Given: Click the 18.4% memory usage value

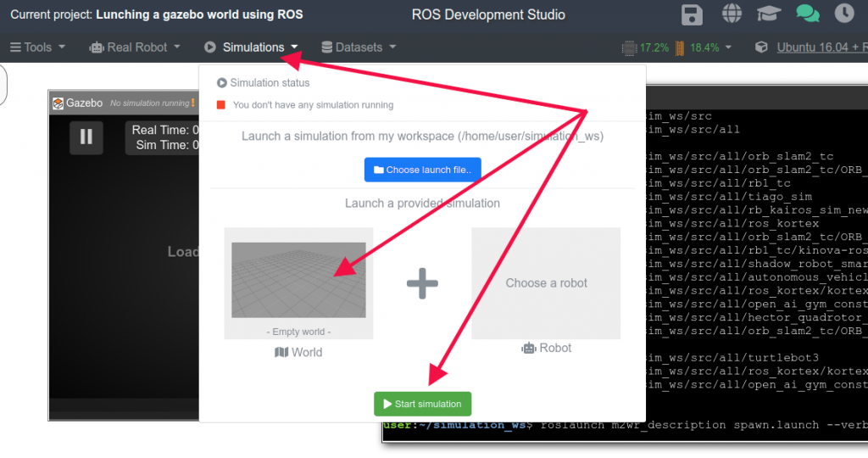Looking at the screenshot, I should point(704,47).
